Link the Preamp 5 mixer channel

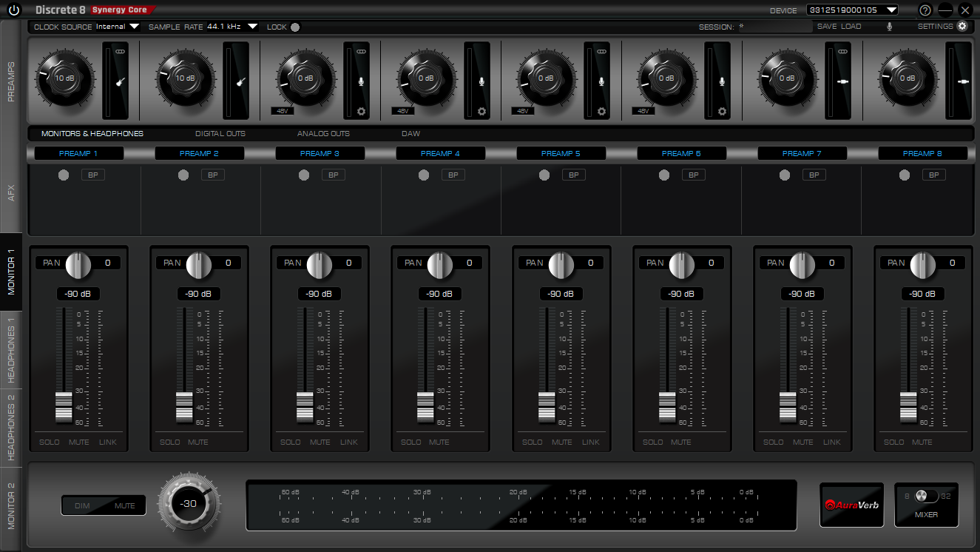pyautogui.click(x=590, y=442)
